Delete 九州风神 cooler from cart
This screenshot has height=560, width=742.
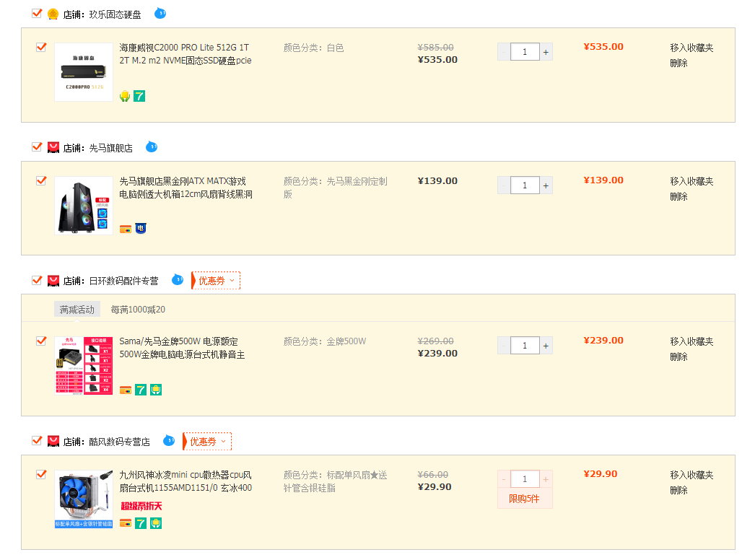(x=678, y=490)
